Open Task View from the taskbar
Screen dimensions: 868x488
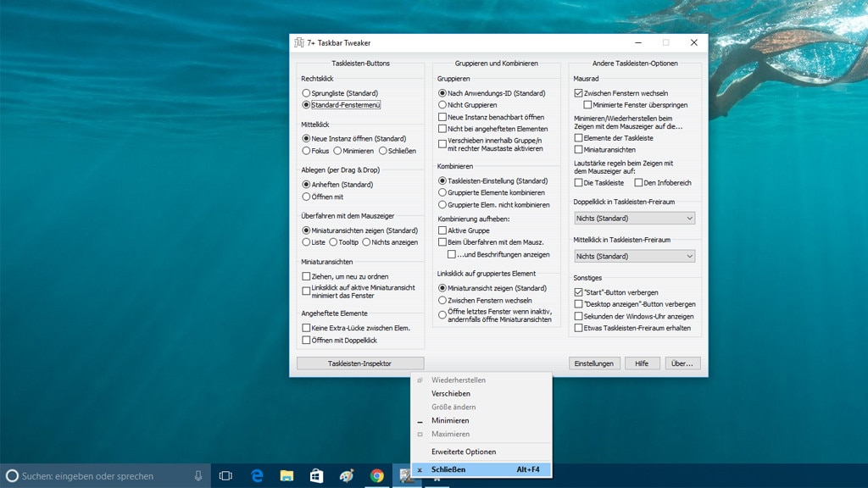coord(225,476)
